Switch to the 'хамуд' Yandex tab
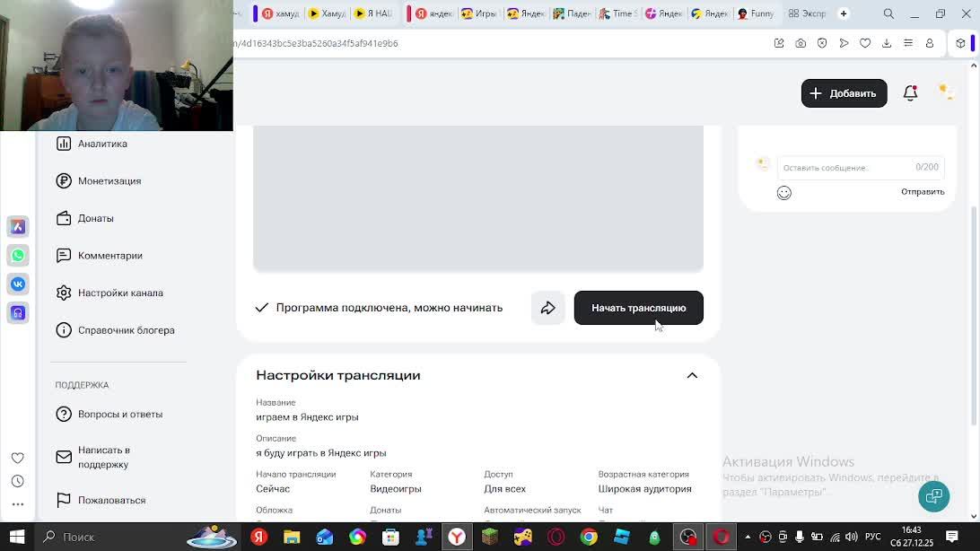The height and width of the screenshot is (551, 980). 281,13
